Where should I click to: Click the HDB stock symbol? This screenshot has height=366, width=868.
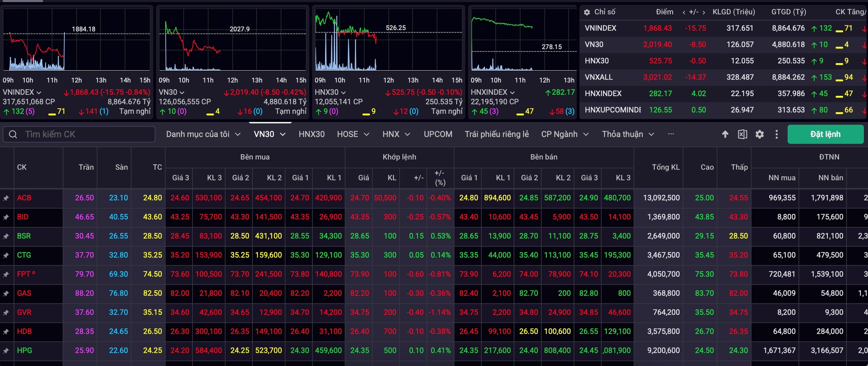24,332
